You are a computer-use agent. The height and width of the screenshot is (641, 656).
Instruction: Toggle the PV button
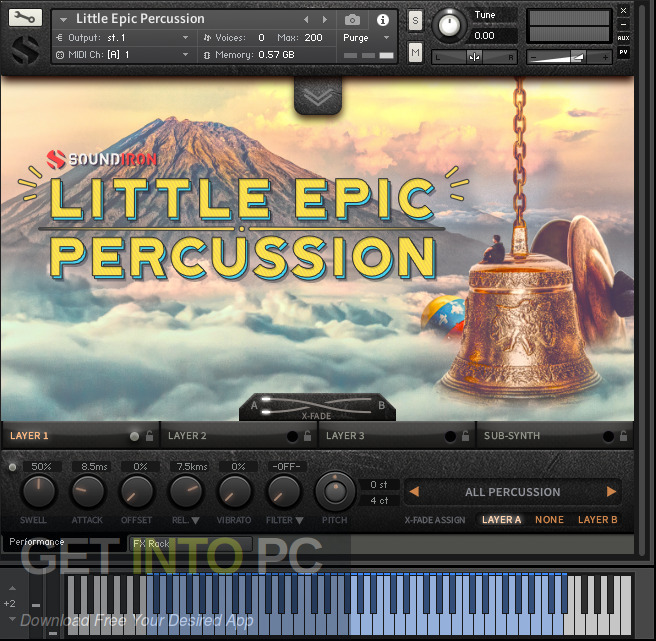click(623, 52)
